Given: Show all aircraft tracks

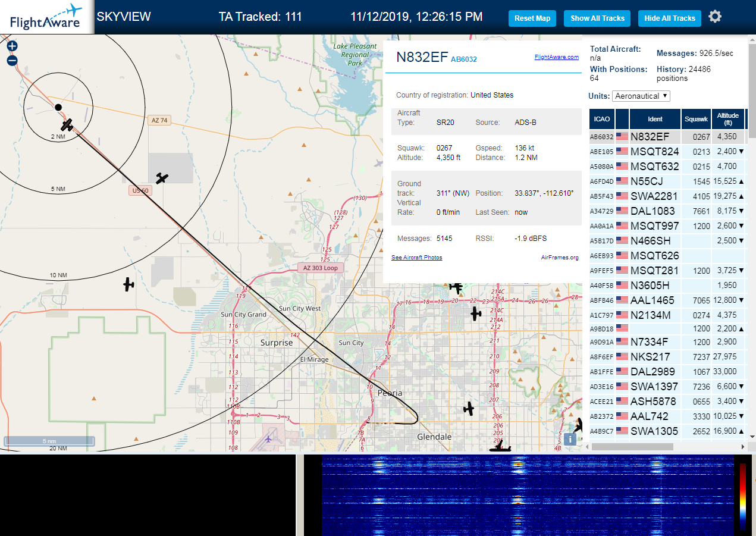Looking at the screenshot, I should tap(597, 18).
